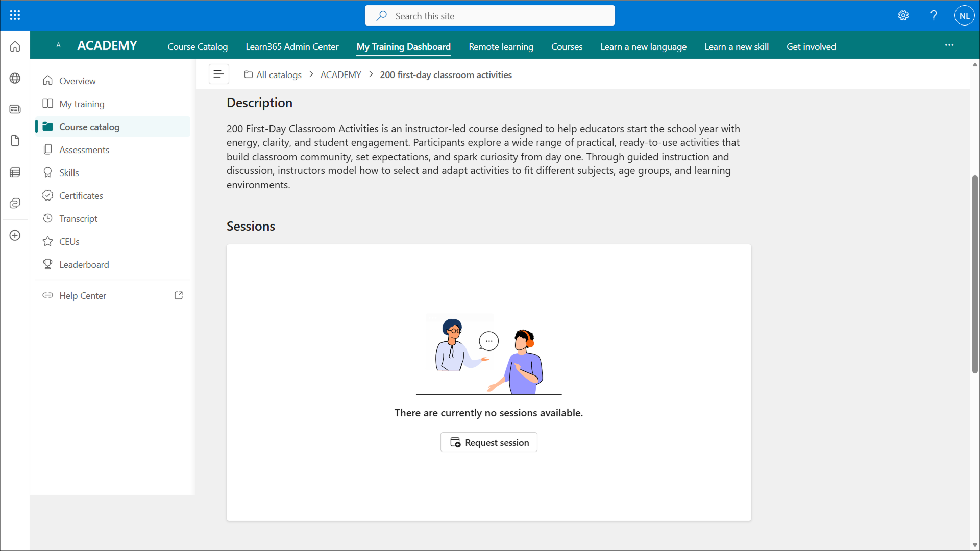Expand the more options ellipsis in navigation bar
The image size is (980, 551).
point(949,45)
